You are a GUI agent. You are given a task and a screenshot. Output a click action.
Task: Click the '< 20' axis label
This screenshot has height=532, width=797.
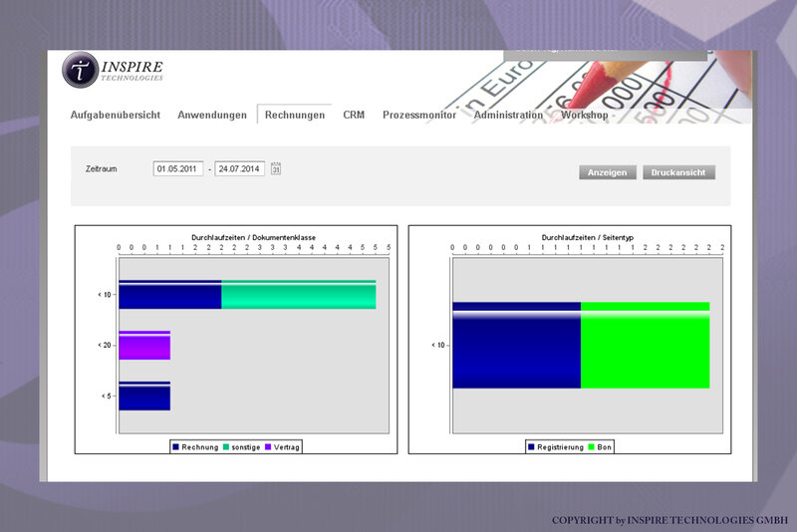(x=105, y=346)
